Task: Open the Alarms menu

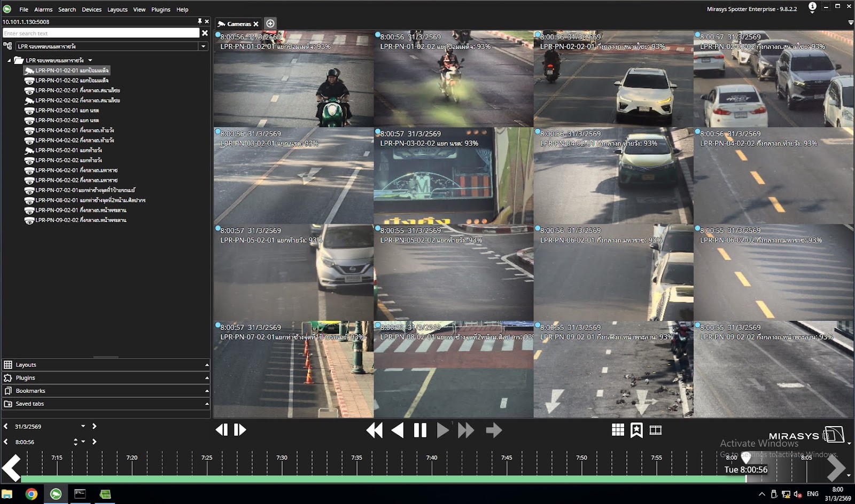Action: pyautogui.click(x=43, y=10)
